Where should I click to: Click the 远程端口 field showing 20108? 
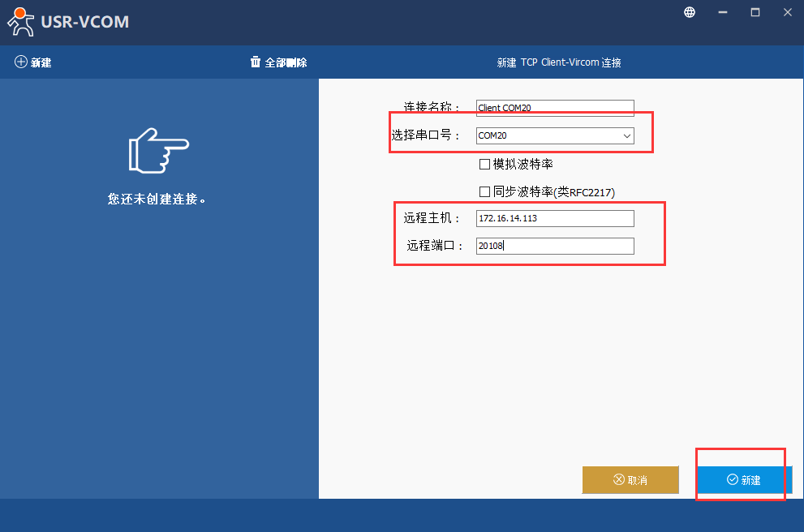pos(555,246)
